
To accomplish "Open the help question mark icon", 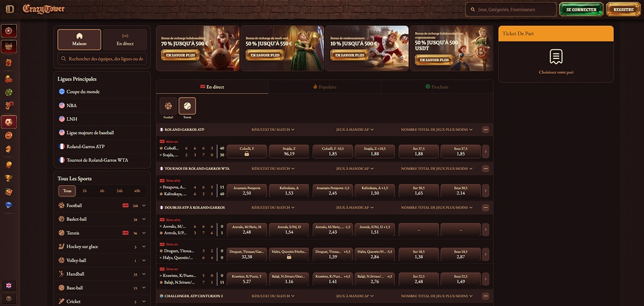I will pos(9,298).
